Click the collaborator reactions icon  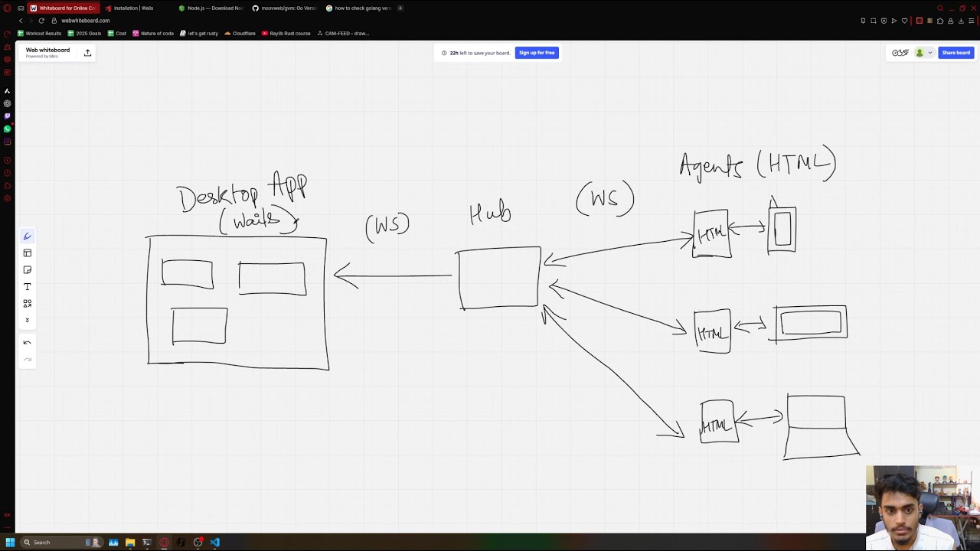(900, 53)
